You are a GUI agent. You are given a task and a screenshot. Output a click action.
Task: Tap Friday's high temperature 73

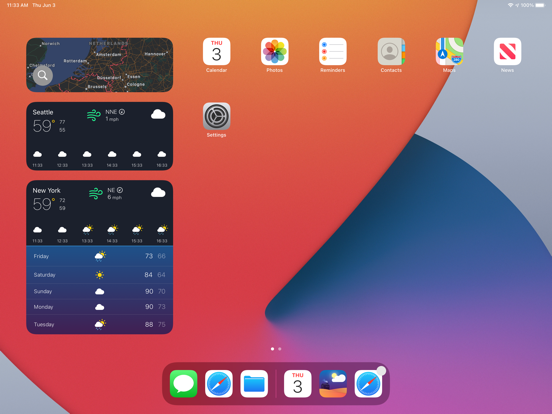(149, 256)
